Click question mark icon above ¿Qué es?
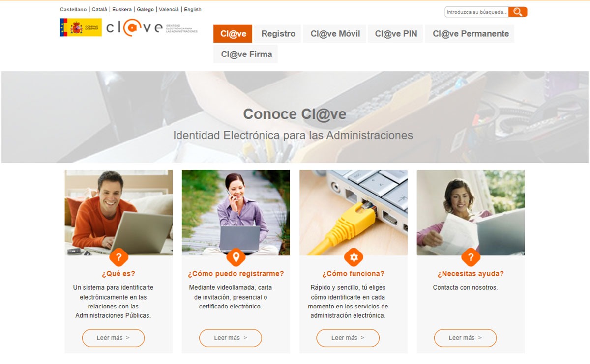590x364 pixels. click(118, 257)
